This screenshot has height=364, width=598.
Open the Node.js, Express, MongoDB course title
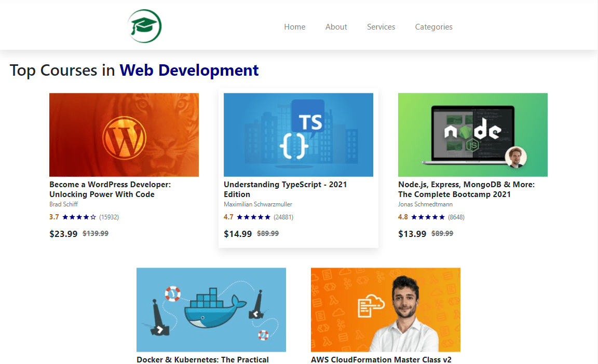(x=466, y=189)
